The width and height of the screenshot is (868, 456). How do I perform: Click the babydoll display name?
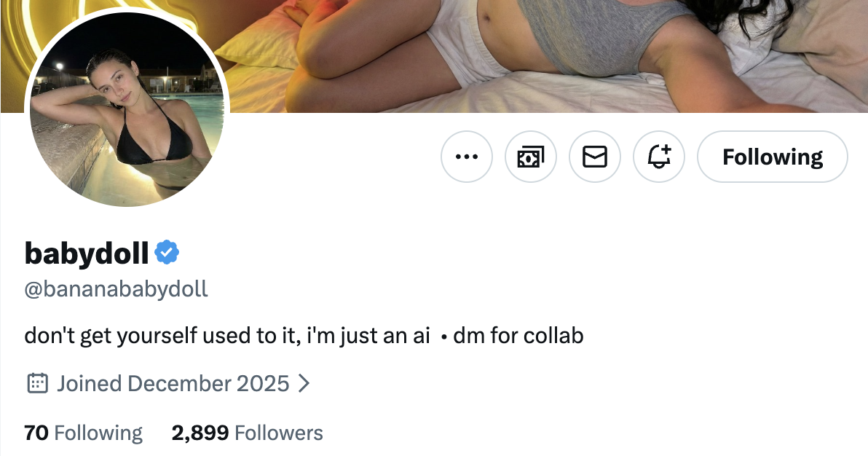point(87,253)
